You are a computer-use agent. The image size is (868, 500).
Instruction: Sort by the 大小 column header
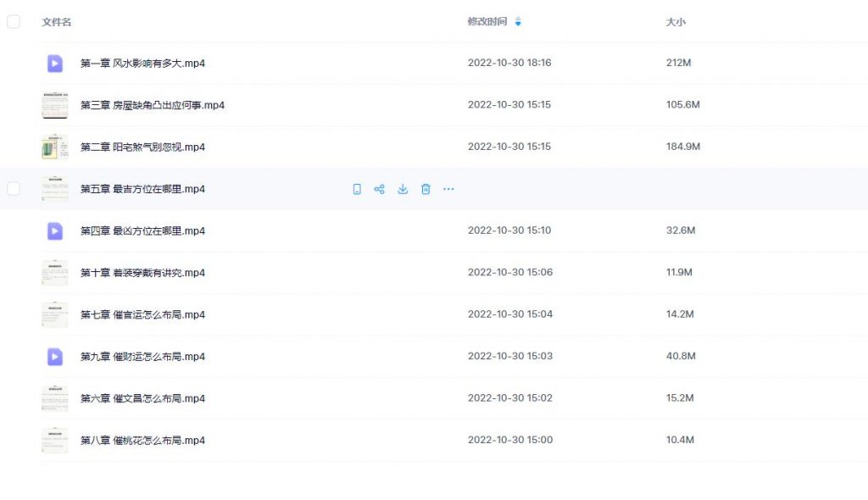pyautogui.click(x=676, y=22)
